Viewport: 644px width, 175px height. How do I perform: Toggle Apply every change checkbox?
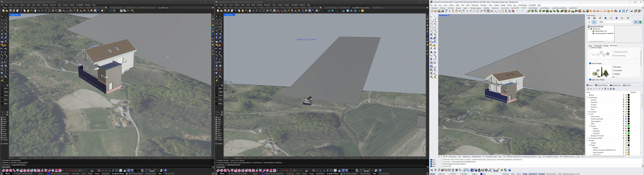(590, 80)
